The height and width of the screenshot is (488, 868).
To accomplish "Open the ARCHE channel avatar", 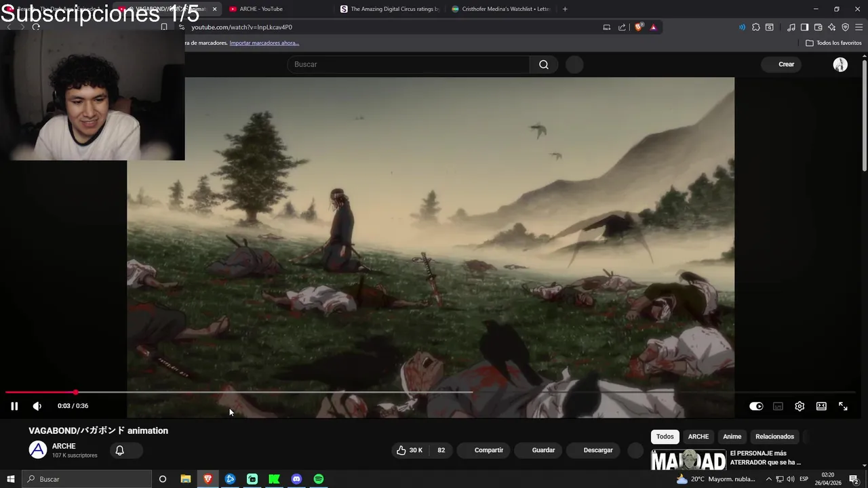I will (38, 449).
